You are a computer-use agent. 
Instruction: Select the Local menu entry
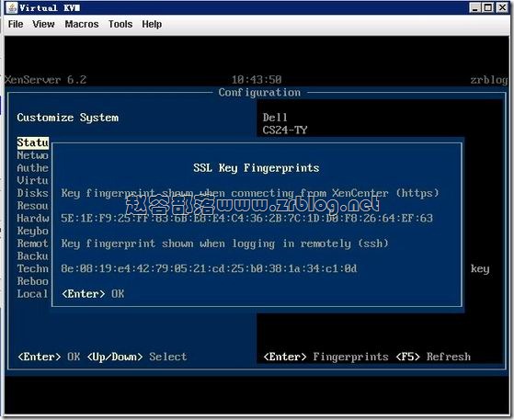point(33,294)
